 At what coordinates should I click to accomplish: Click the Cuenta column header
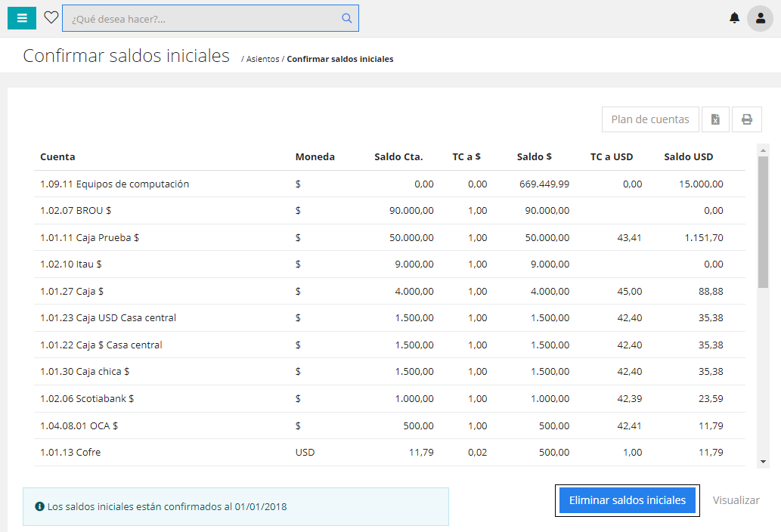[x=57, y=157]
